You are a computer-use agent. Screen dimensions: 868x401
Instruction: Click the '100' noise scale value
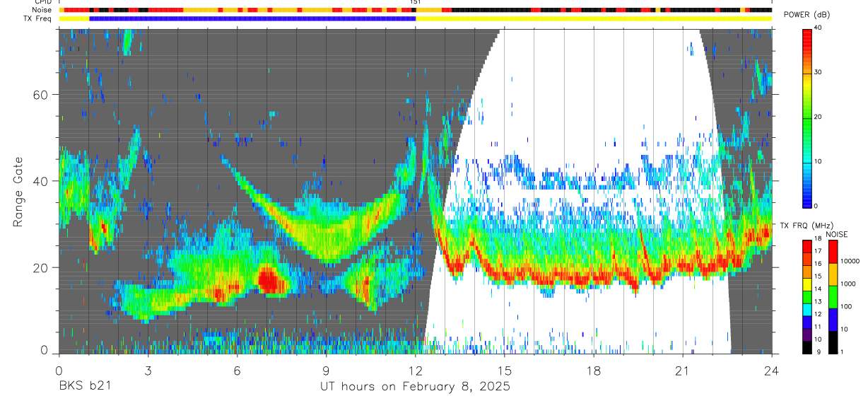click(x=847, y=306)
